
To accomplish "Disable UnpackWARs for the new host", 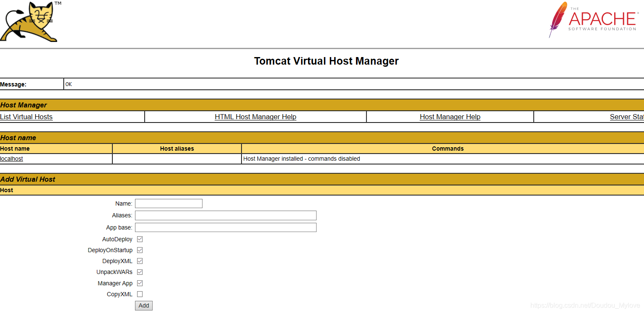I will pos(140,272).
